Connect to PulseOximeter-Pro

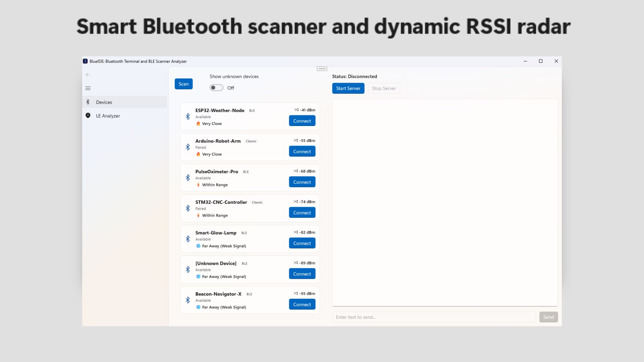point(302,182)
